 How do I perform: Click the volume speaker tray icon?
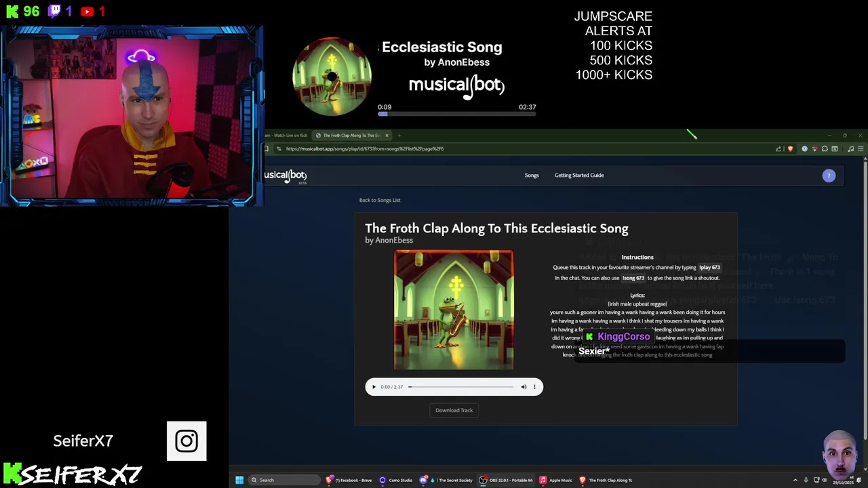tap(824, 480)
